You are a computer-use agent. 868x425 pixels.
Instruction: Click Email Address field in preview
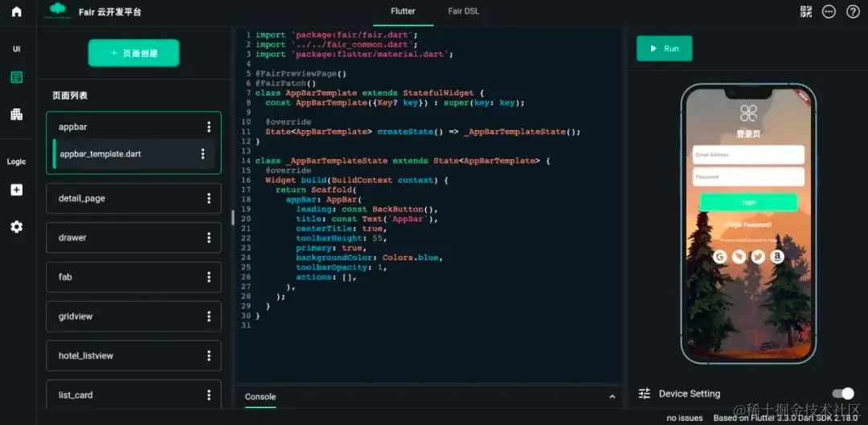point(748,155)
